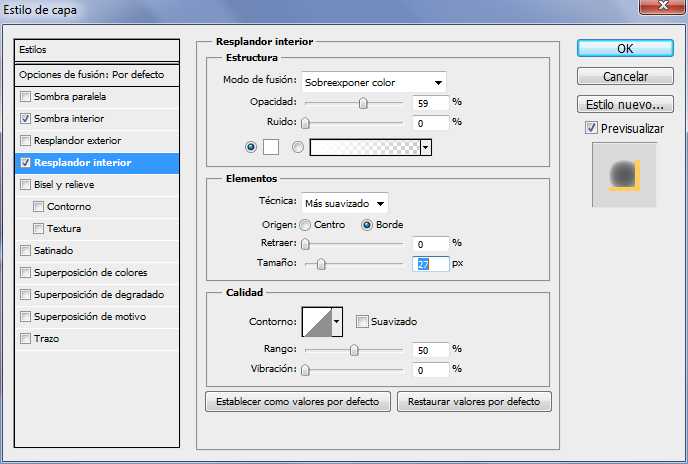
Task: Enable the Suavizado contour checkbox
Action: tap(362, 322)
